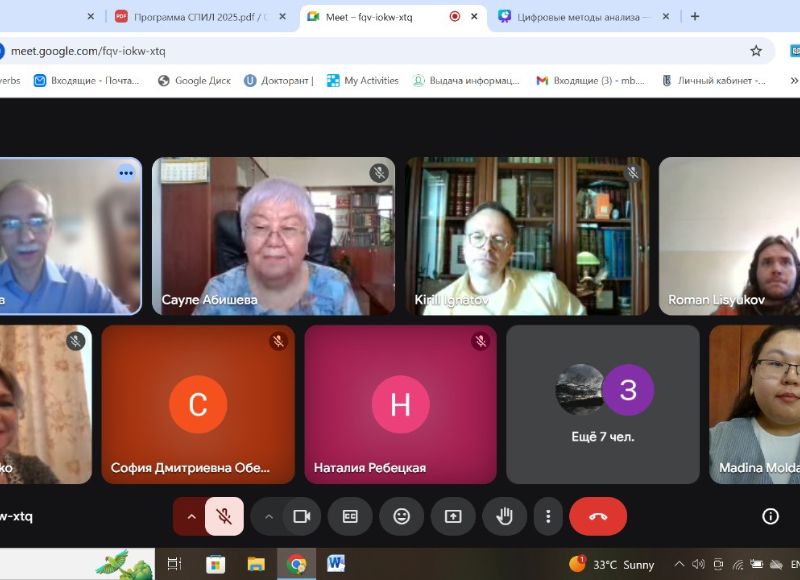Select the Kirill Ignatov video tile
This screenshot has width=800, height=580.
click(x=527, y=236)
